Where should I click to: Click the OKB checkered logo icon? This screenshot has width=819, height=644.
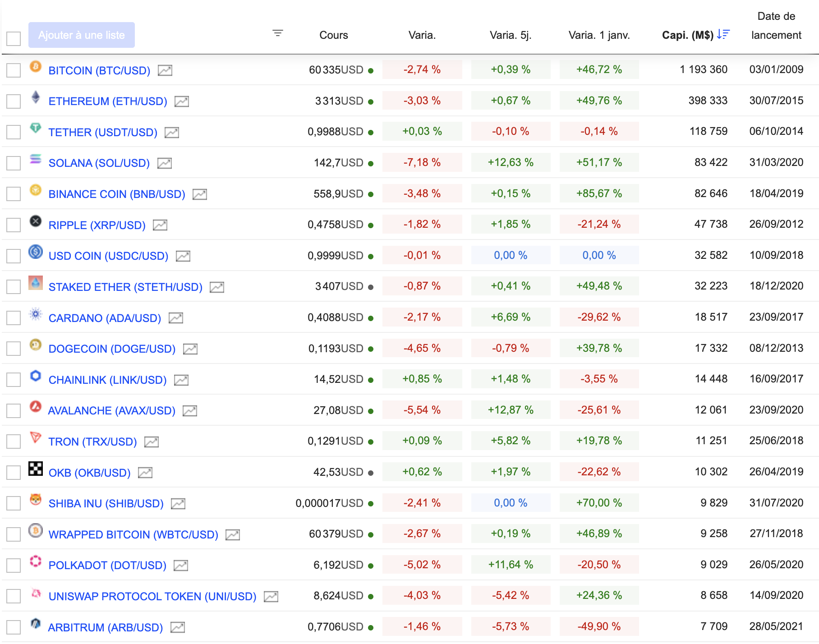[36, 469]
